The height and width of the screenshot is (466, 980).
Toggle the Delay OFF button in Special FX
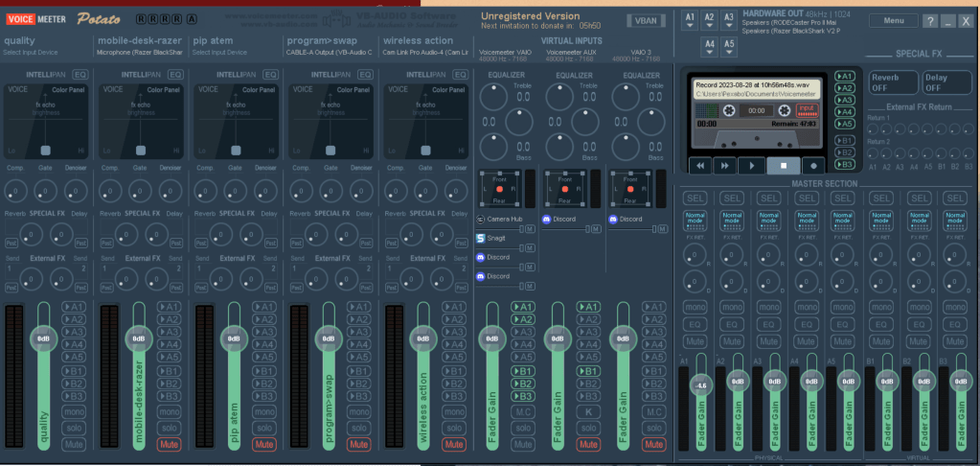pos(946,82)
